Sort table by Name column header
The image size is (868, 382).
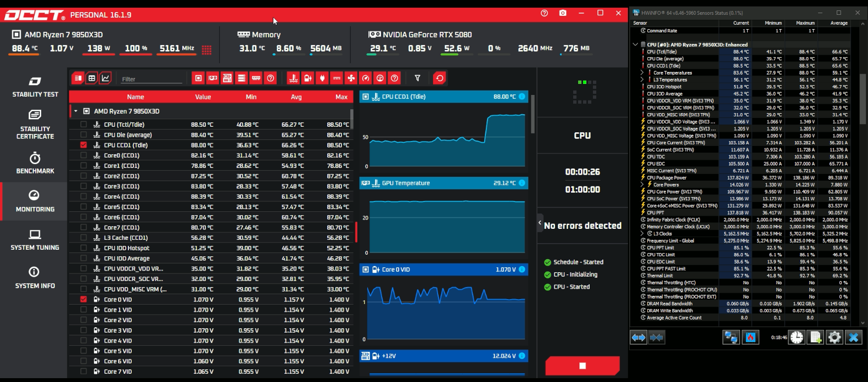point(135,97)
